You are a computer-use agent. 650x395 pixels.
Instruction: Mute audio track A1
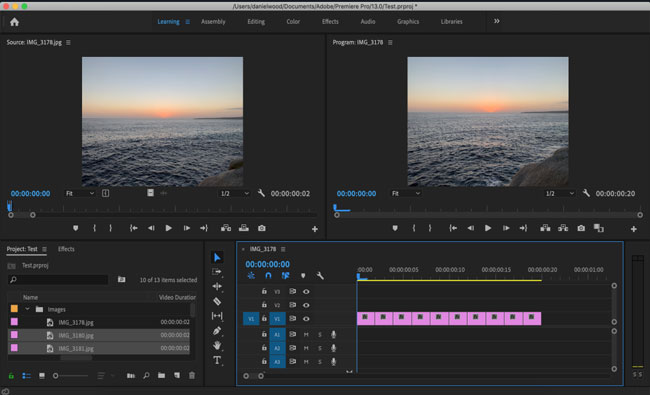click(306, 334)
